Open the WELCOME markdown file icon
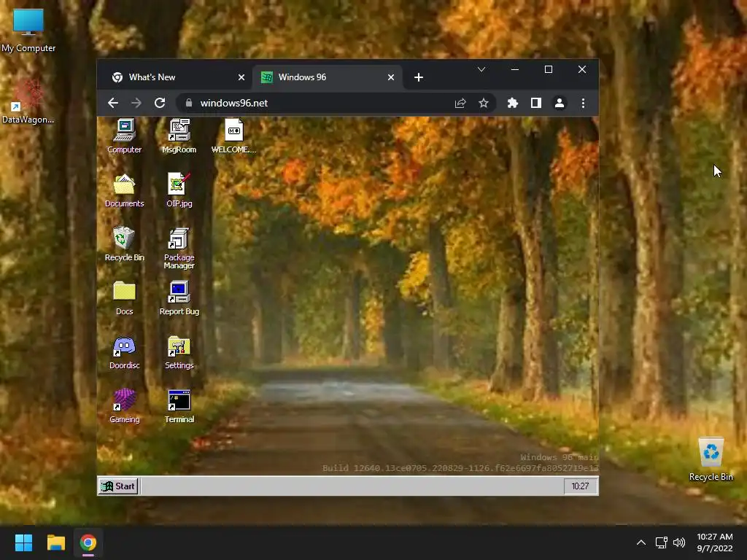This screenshot has width=747, height=560. tap(234, 136)
